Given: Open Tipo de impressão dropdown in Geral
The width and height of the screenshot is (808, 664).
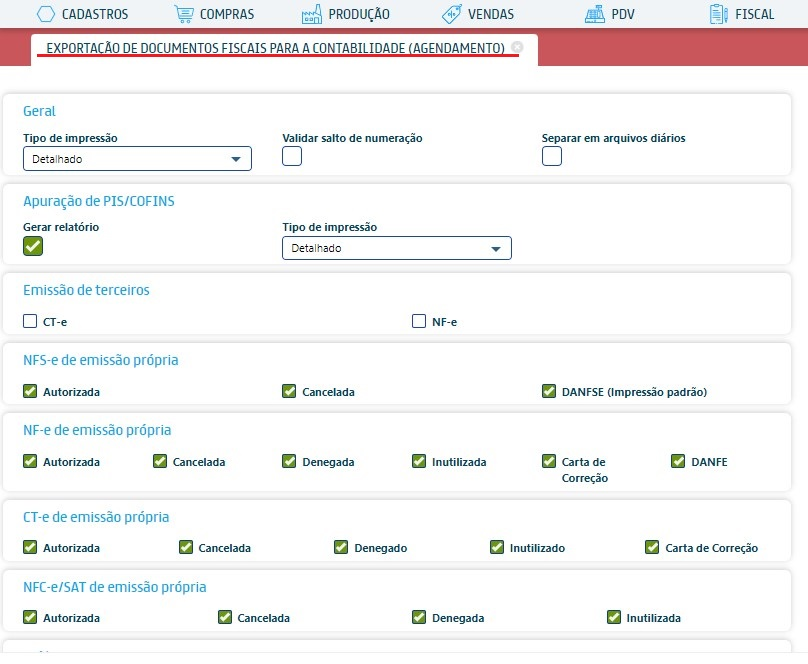Looking at the screenshot, I should 137,159.
